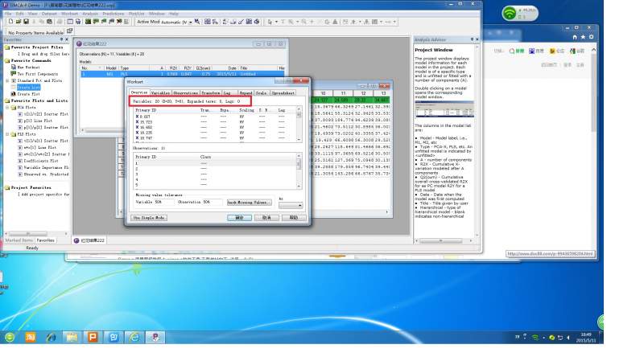Image resolution: width=644 pixels, height=361 pixels.
Task: Click the Variable tolerance 50% field
Action: (164, 203)
